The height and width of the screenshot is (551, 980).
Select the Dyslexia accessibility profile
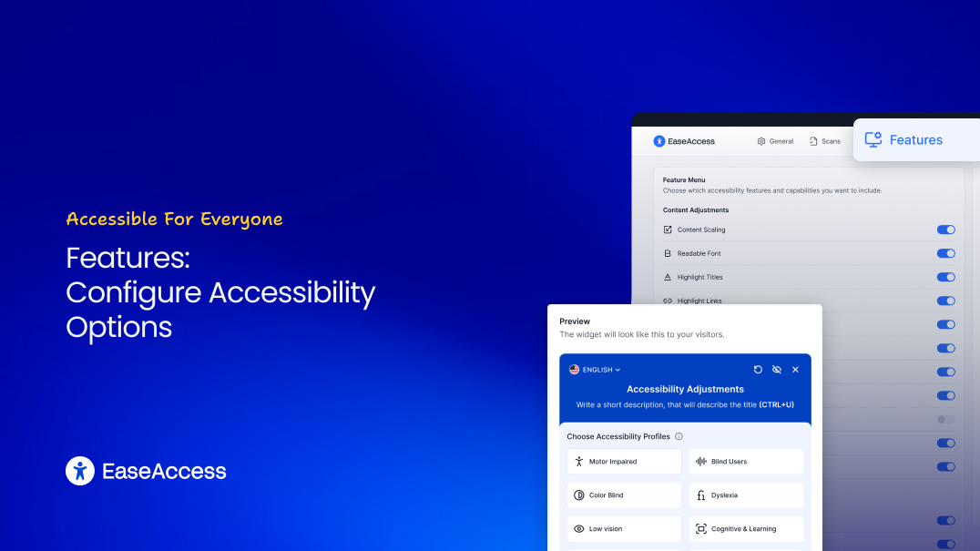tap(746, 495)
